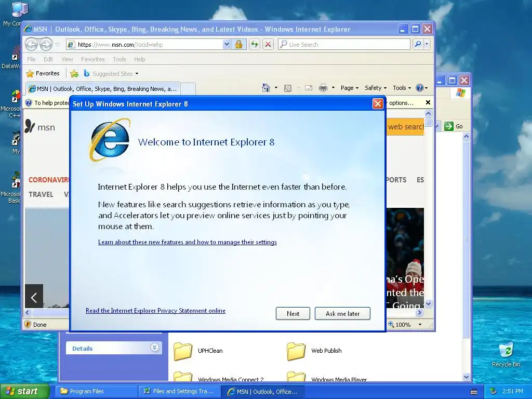The width and height of the screenshot is (532, 399).
Task: Dismiss the information bar with X
Action: coord(428,102)
